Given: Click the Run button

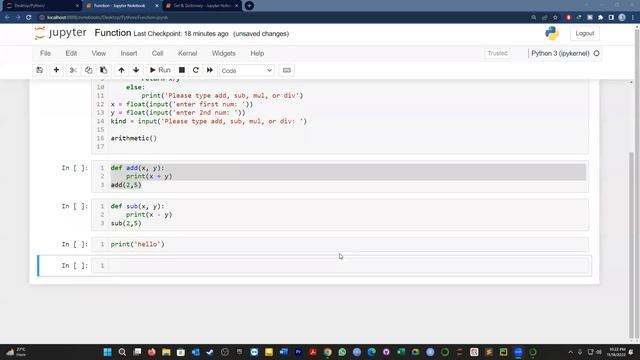Looking at the screenshot, I should coord(160,70).
